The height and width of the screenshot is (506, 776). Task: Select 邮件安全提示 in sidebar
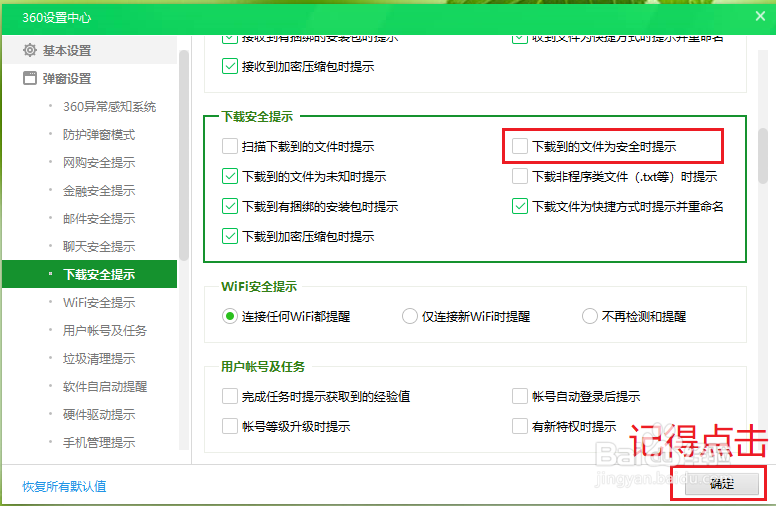[99, 218]
